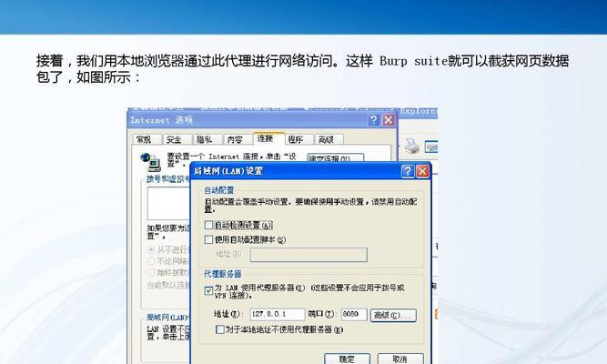Image resolution: width=607 pixels, height=364 pixels.
Task: Click the 代理服务器 group label
Action: point(223,274)
